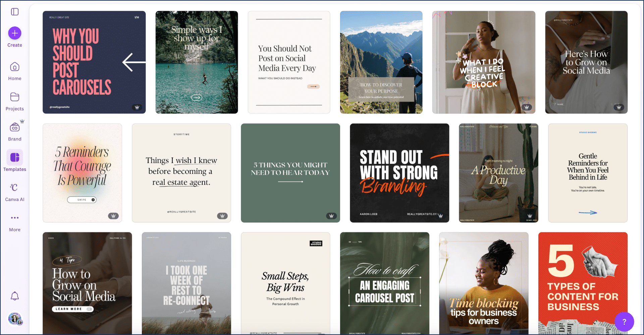644x335 pixels.
Task: Select 'Small Steps, Big Wins' template
Action: 285,283
